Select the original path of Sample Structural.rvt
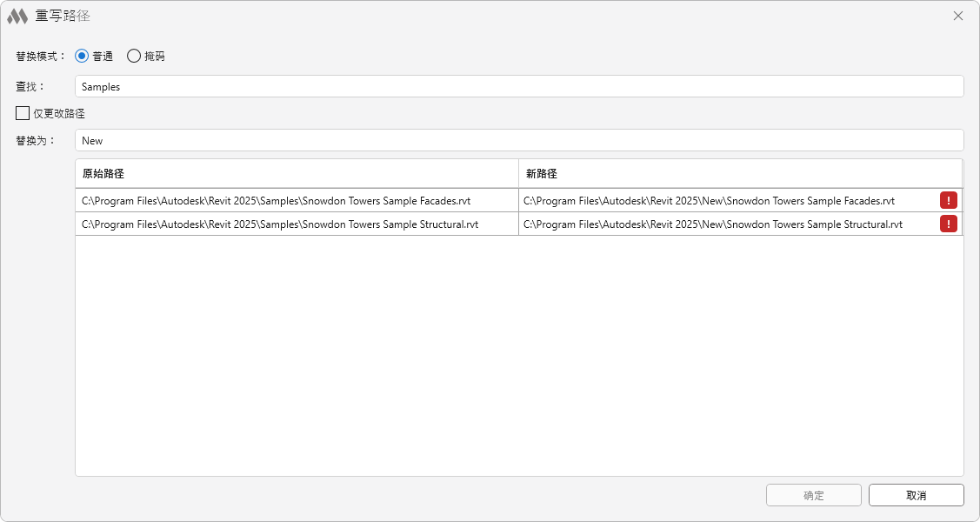The height and width of the screenshot is (522, 980). pyautogui.click(x=280, y=224)
